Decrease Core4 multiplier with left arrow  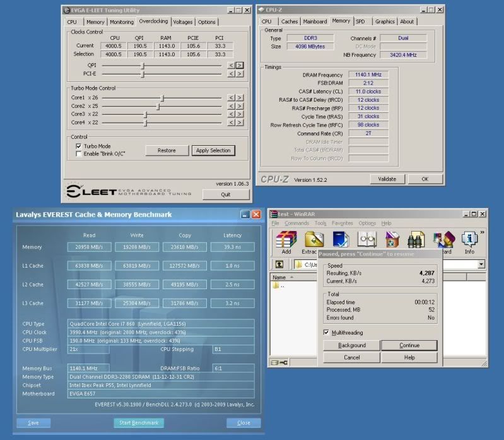pyautogui.click(x=231, y=122)
